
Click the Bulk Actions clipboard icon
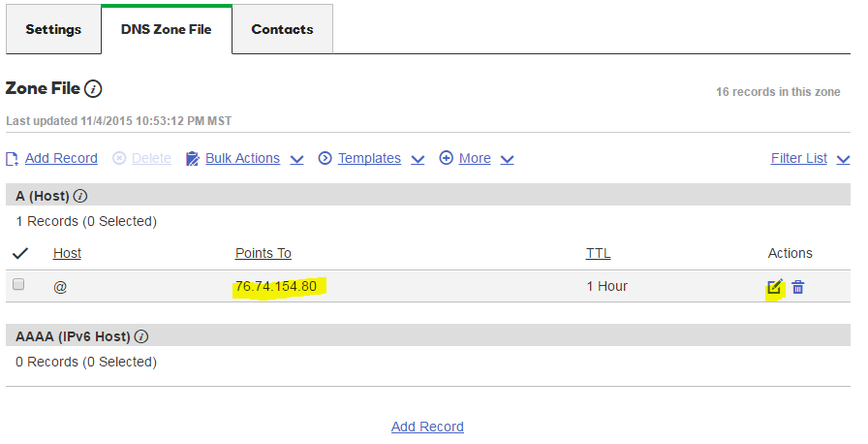tap(192, 158)
